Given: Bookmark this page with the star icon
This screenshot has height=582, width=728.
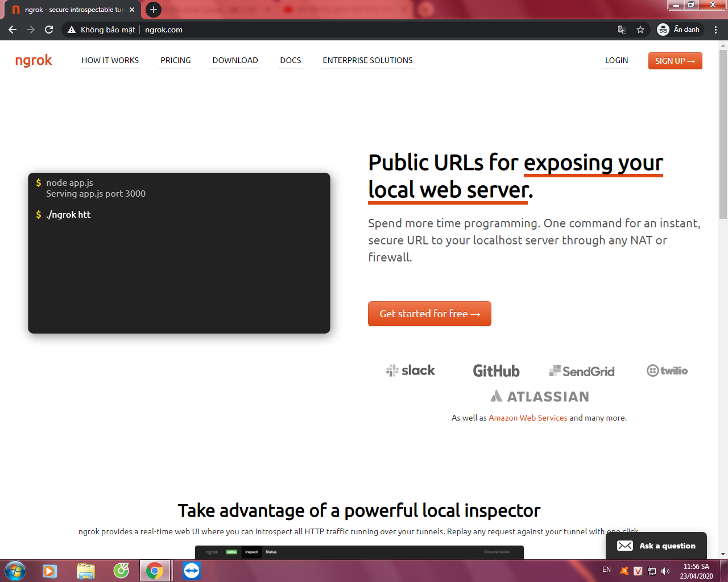Looking at the screenshot, I should point(640,30).
